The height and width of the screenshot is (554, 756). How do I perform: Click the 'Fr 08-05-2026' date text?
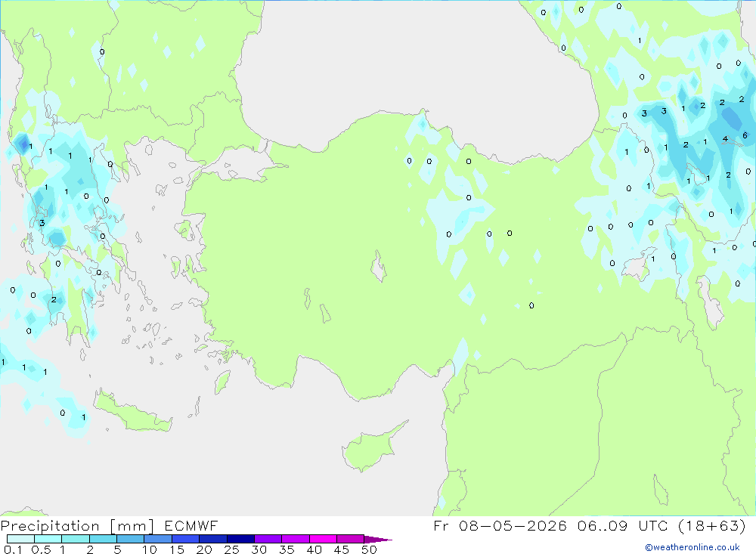pyautogui.click(x=500, y=525)
